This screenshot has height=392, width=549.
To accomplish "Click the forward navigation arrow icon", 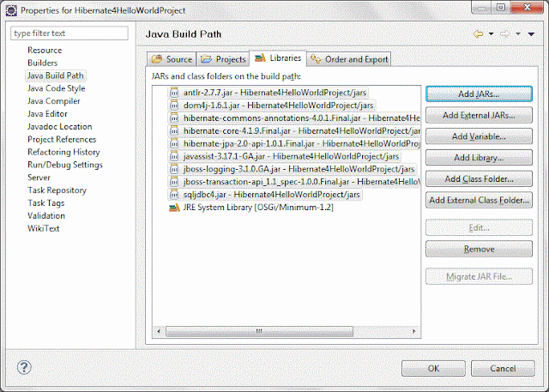I will pos(504,34).
